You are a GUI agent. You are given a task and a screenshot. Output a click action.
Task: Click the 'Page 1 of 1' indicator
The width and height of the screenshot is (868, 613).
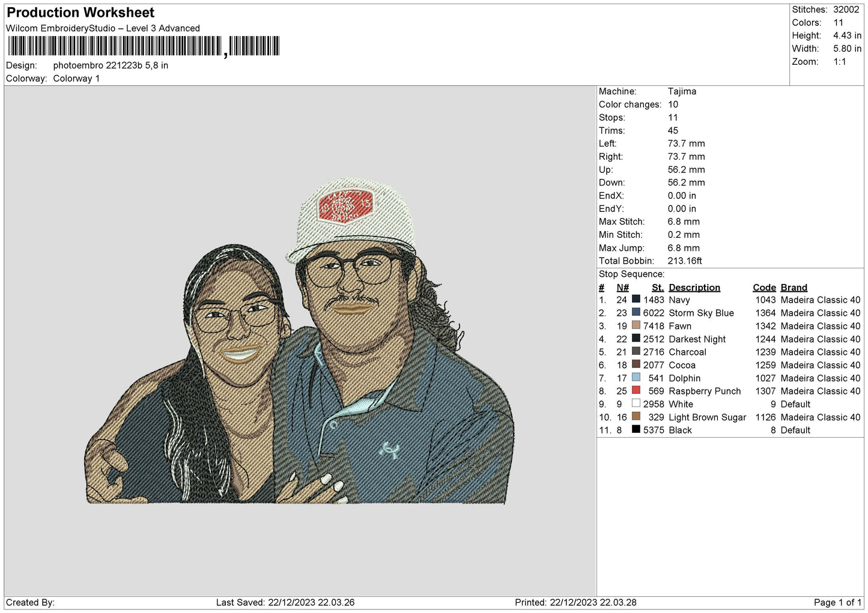coord(837,602)
